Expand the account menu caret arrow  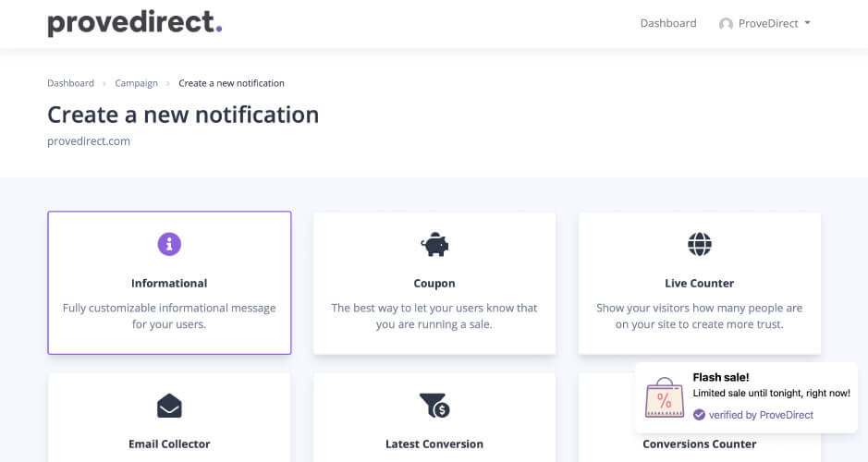click(807, 23)
